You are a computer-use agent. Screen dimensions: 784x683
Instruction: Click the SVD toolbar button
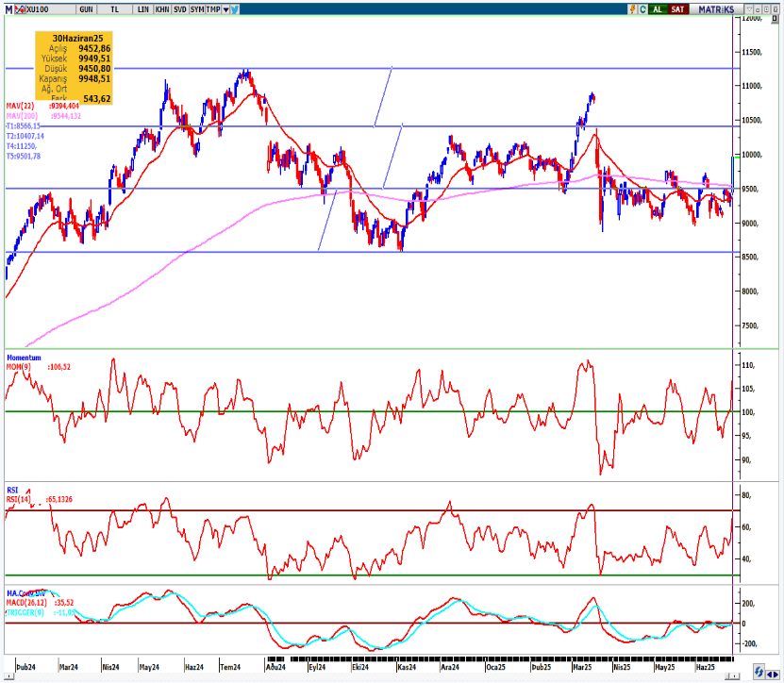pyautogui.click(x=180, y=9)
